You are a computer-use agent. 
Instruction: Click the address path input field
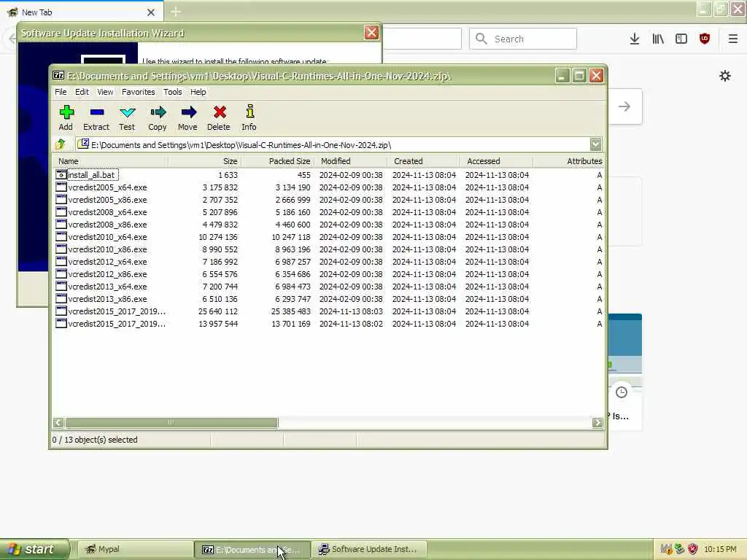coord(333,145)
